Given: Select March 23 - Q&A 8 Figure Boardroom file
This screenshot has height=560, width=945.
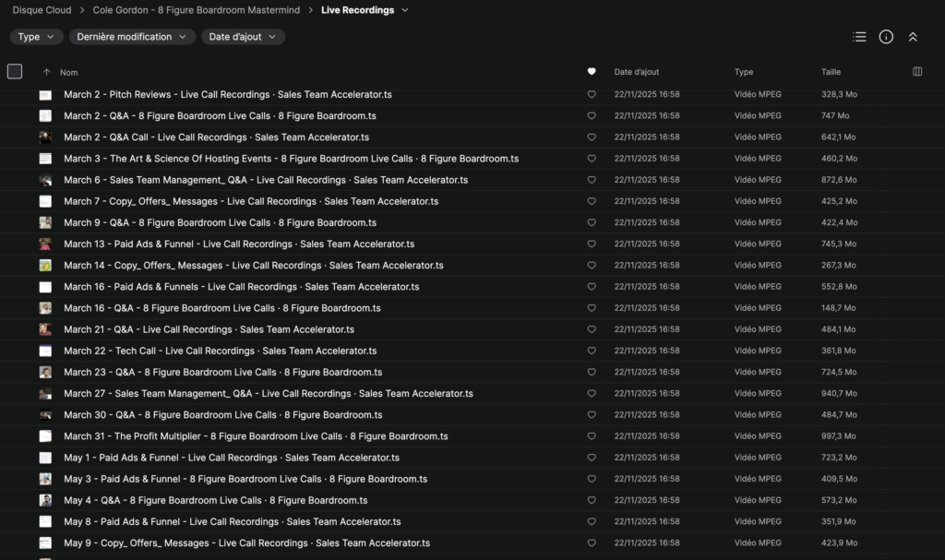Looking at the screenshot, I should click(x=222, y=373).
